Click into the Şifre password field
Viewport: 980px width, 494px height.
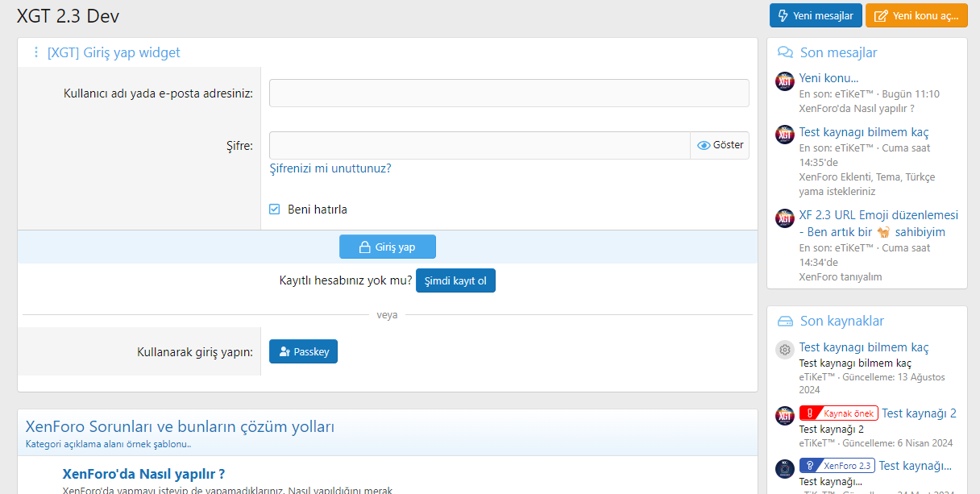click(x=479, y=145)
